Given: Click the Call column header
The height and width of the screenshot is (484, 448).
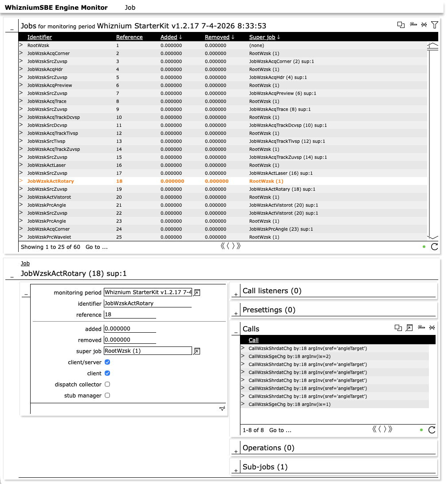Looking at the screenshot, I should (253, 340).
